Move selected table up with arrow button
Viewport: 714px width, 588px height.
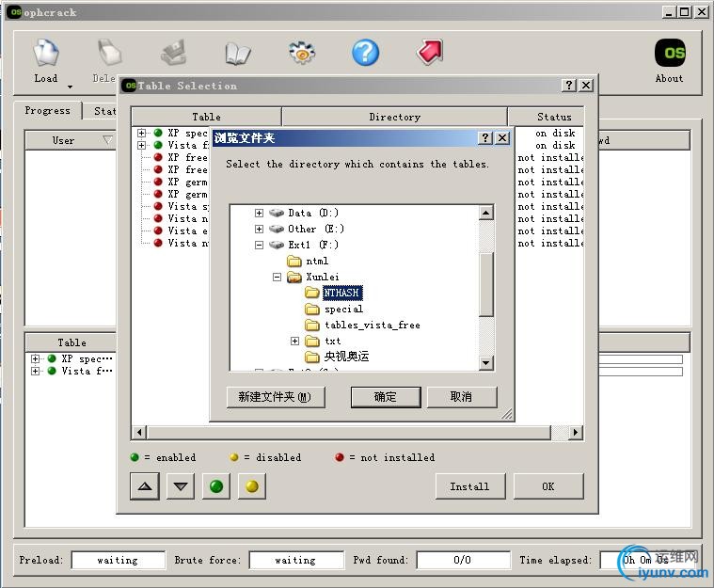click(x=145, y=486)
